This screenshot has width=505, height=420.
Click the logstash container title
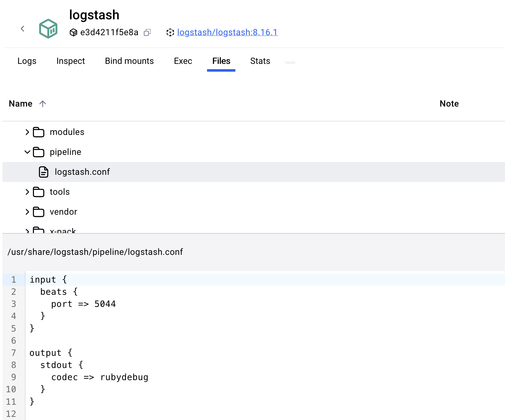(94, 15)
